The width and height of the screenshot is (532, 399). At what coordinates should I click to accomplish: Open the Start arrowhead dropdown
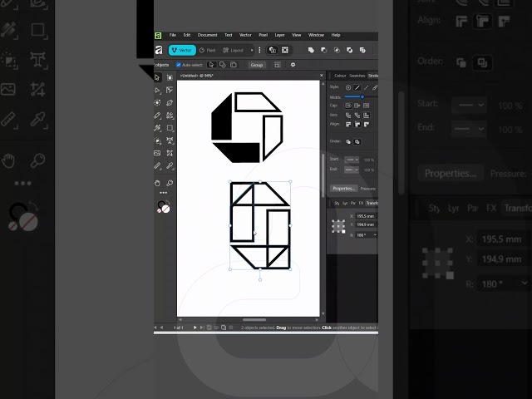[x=352, y=160]
